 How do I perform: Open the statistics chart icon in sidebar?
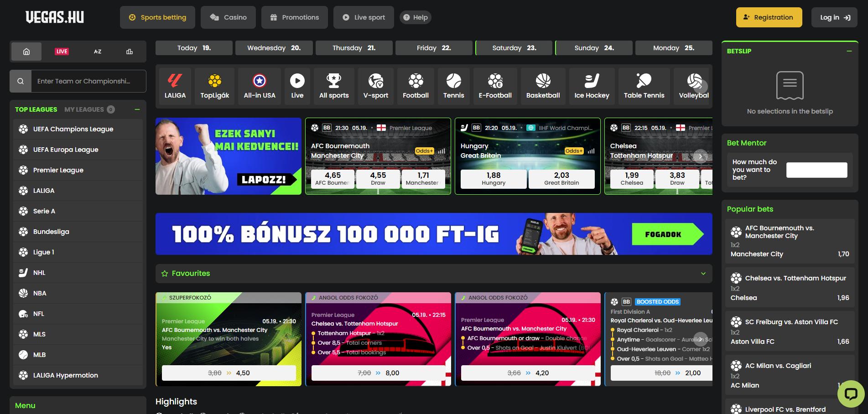pyautogui.click(x=130, y=52)
